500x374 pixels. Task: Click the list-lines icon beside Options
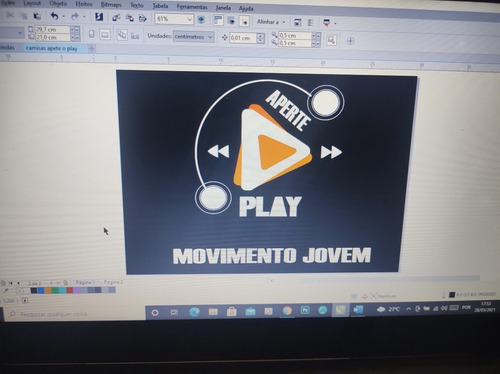coord(311,23)
